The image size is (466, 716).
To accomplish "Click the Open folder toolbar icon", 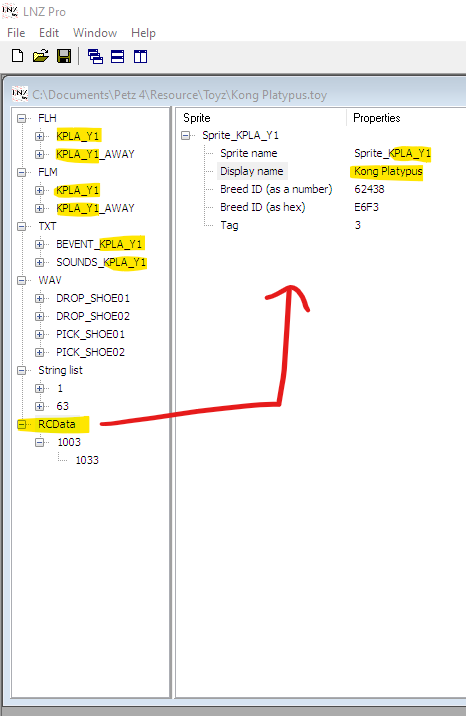I will [x=41, y=56].
